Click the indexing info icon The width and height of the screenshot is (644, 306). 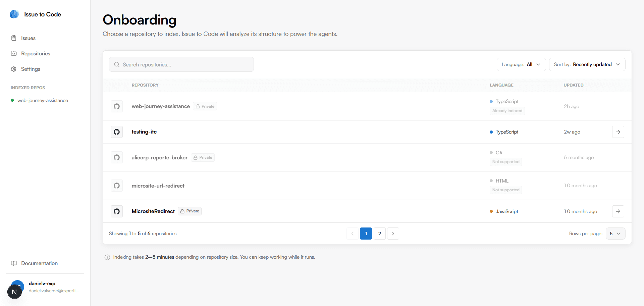(x=107, y=257)
